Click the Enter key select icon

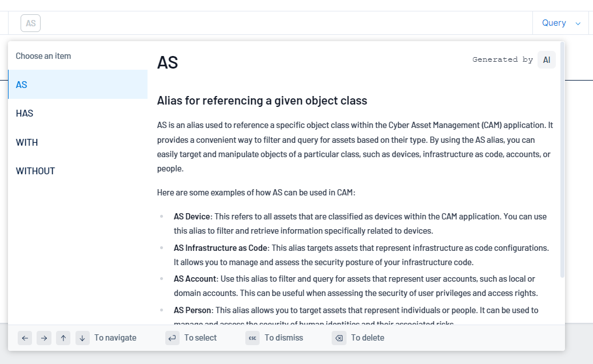click(172, 338)
